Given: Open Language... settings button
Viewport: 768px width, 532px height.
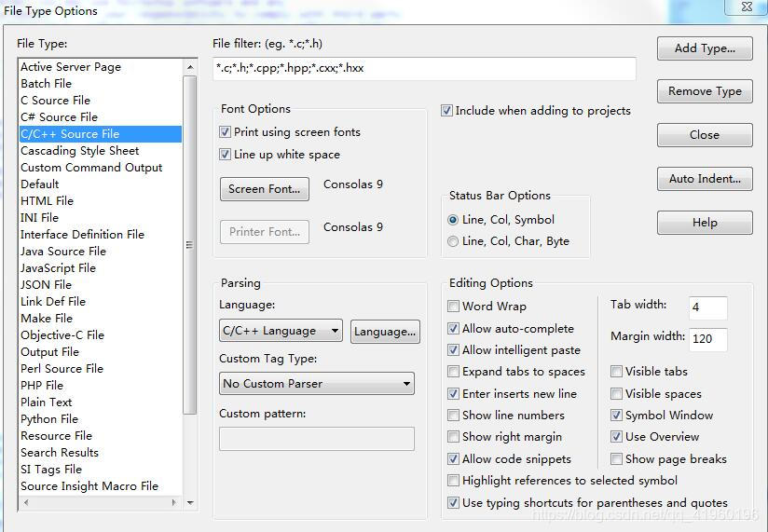Looking at the screenshot, I should coord(385,332).
